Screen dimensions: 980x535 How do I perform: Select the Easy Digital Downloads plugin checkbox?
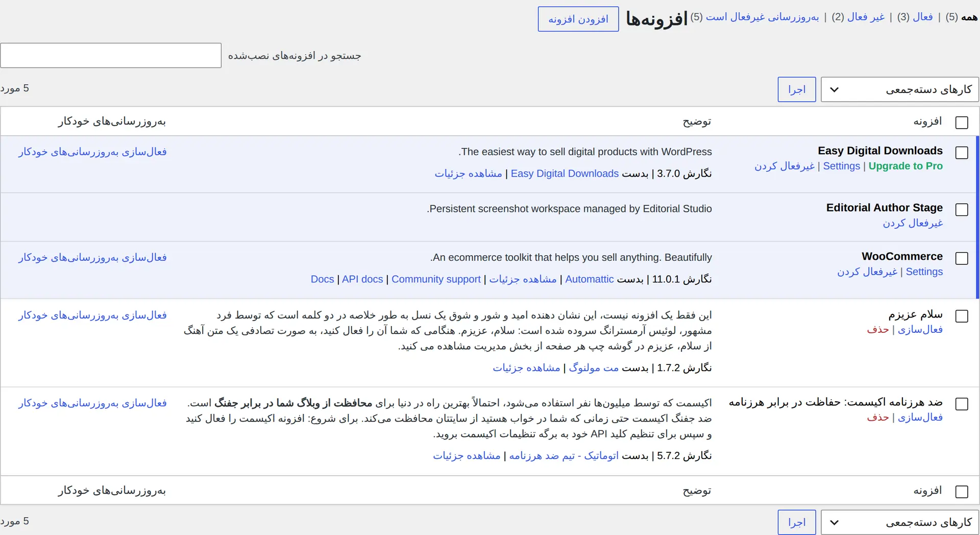pos(962,153)
